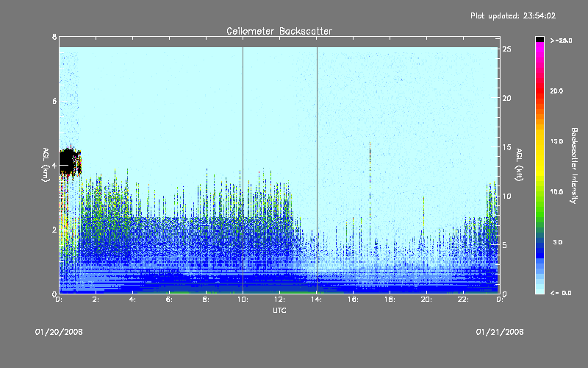Viewport: 588px width, 368px height.
Task: Click the UTC axis title
Action: click(x=279, y=310)
